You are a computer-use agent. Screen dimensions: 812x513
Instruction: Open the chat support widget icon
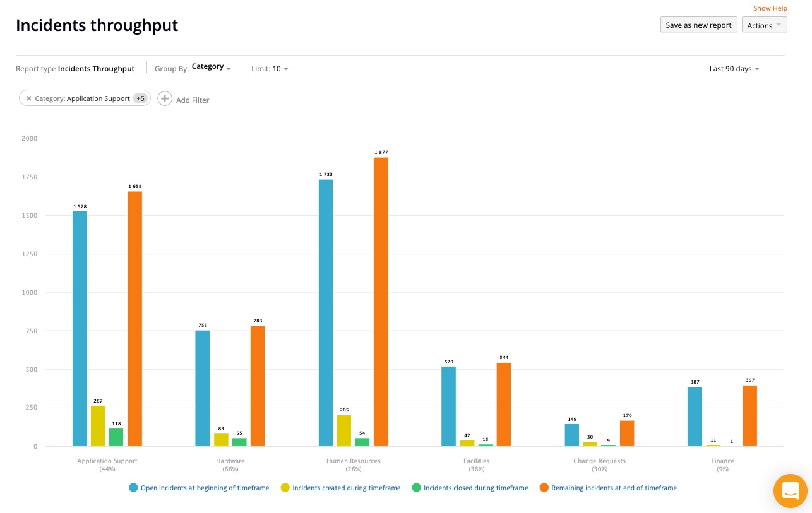click(x=791, y=490)
